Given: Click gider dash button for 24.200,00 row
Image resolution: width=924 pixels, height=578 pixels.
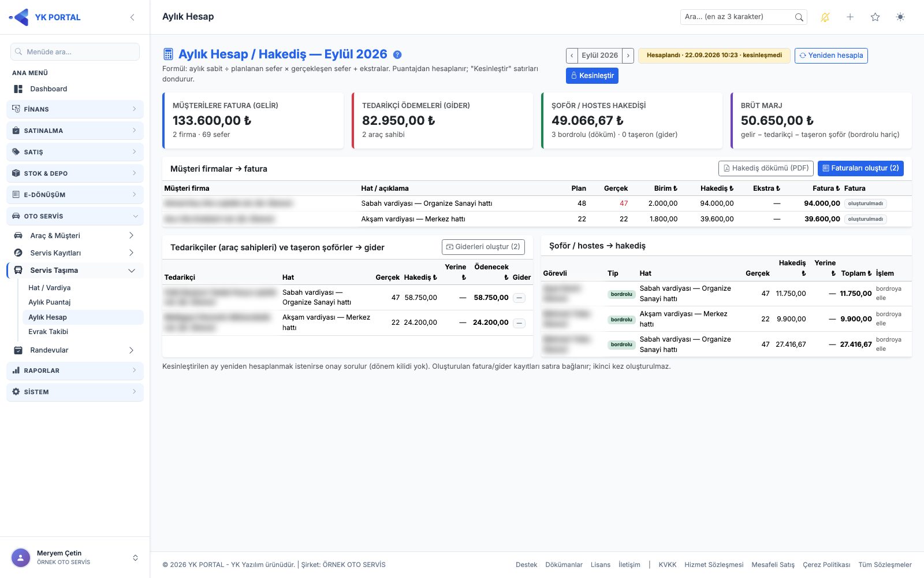Looking at the screenshot, I should 519,323.
